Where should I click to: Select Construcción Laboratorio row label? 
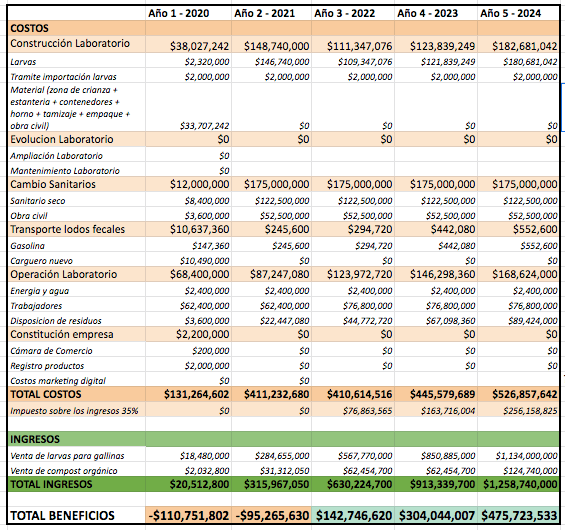click(76, 44)
